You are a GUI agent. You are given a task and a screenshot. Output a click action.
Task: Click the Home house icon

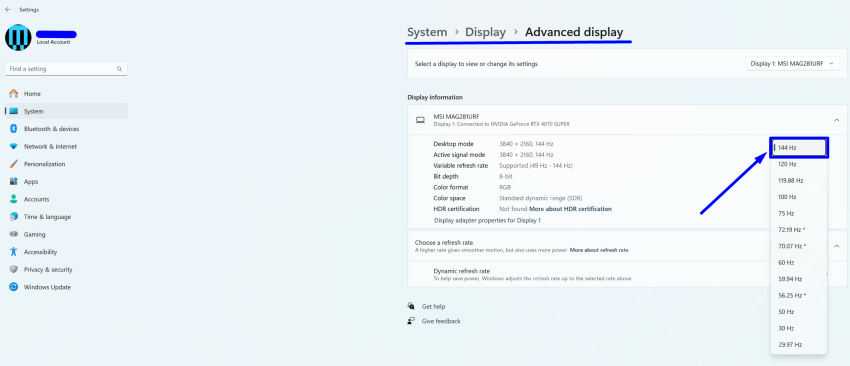[14, 94]
